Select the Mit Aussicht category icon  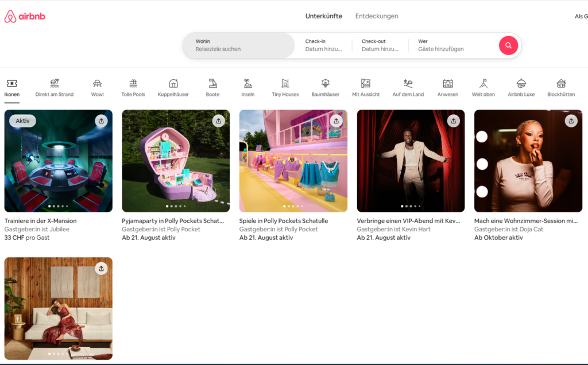[366, 83]
